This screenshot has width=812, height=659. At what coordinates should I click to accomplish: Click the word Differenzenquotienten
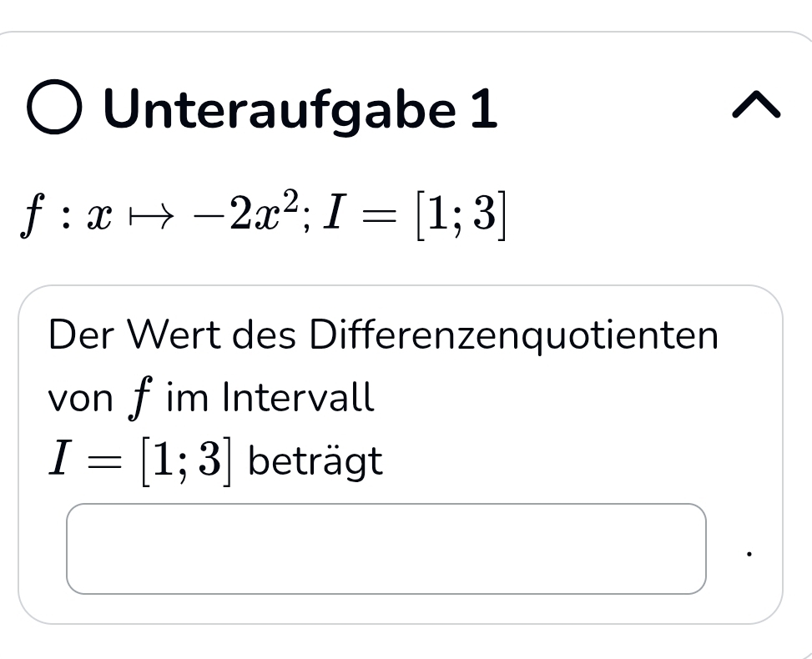coord(513,335)
